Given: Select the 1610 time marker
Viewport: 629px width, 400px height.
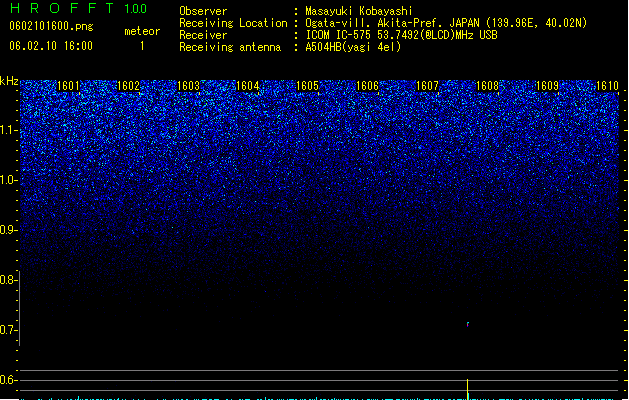Looking at the screenshot, I should (607, 86).
